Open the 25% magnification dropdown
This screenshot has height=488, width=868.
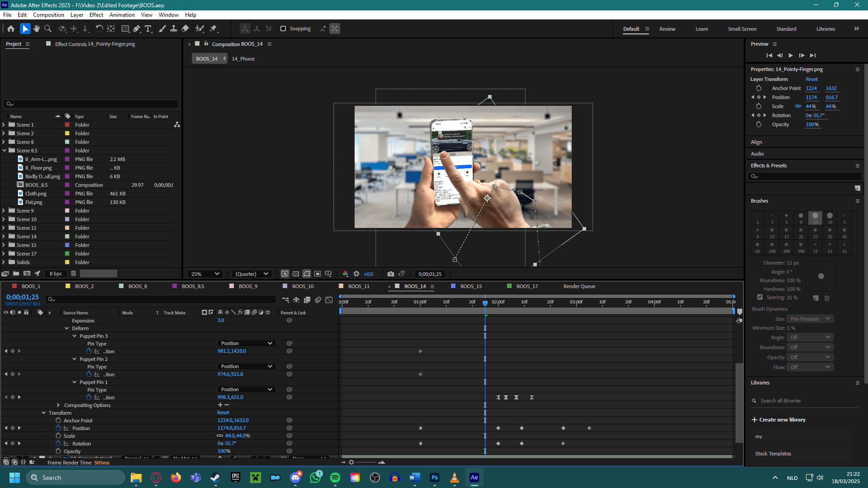tap(205, 274)
